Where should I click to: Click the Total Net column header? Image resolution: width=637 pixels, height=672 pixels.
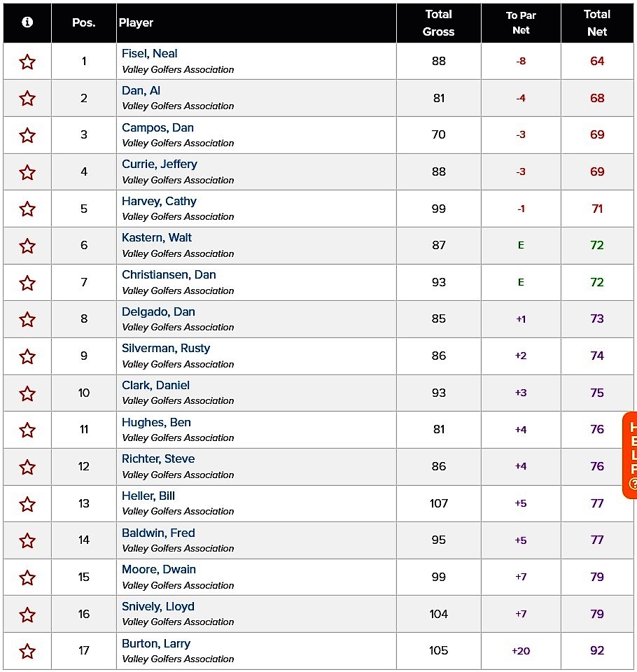pyautogui.click(x=596, y=22)
